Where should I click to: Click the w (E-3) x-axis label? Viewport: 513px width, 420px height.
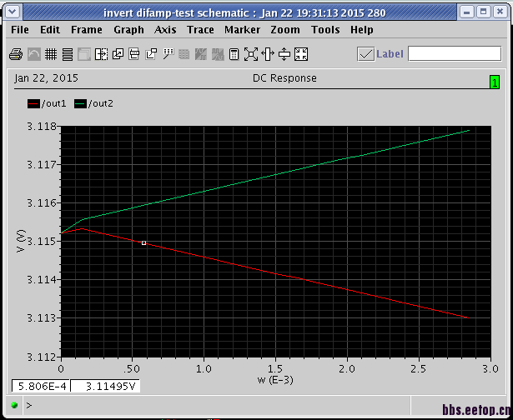pos(275,380)
